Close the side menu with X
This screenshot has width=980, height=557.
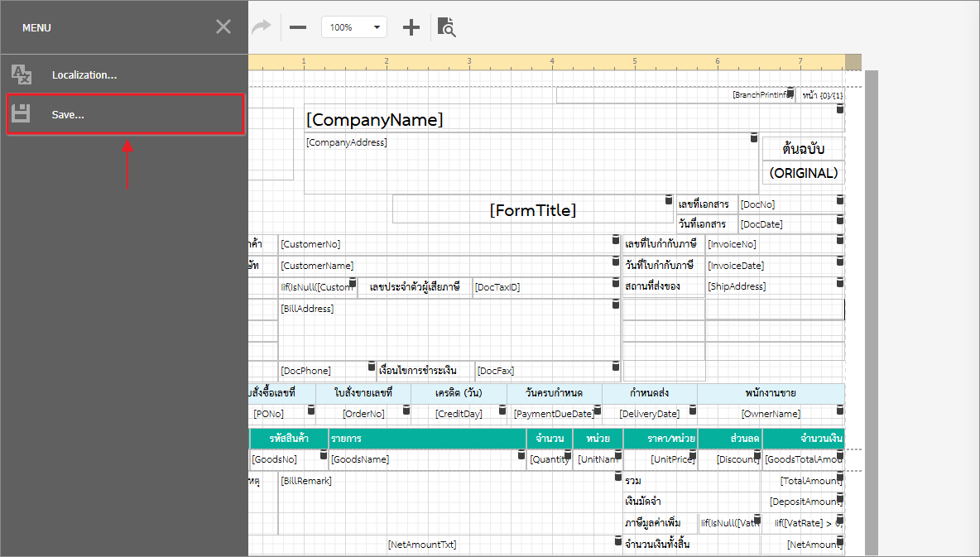(x=223, y=27)
